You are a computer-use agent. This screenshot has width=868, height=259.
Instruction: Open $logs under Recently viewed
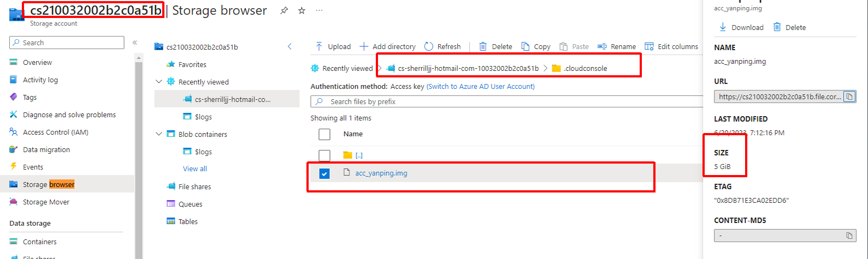(x=203, y=117)
